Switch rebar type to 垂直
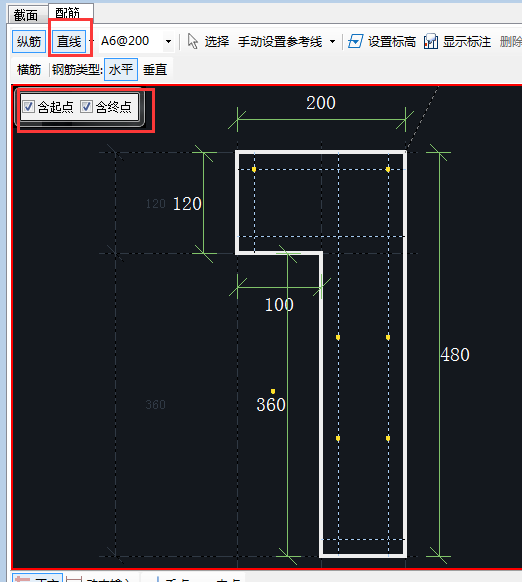Screen dimensions: 522x582 pos(155,69)
